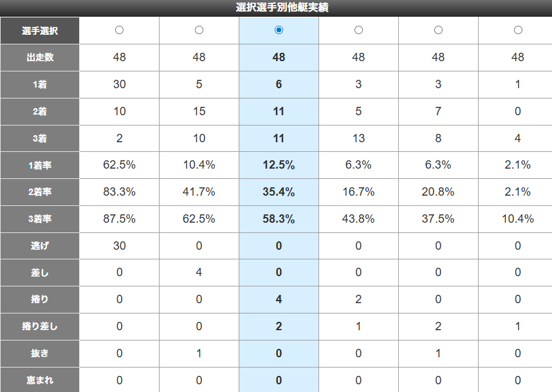Click the 20.8% value in 2着率 row

pyautogui.click(x=438, y=192)
